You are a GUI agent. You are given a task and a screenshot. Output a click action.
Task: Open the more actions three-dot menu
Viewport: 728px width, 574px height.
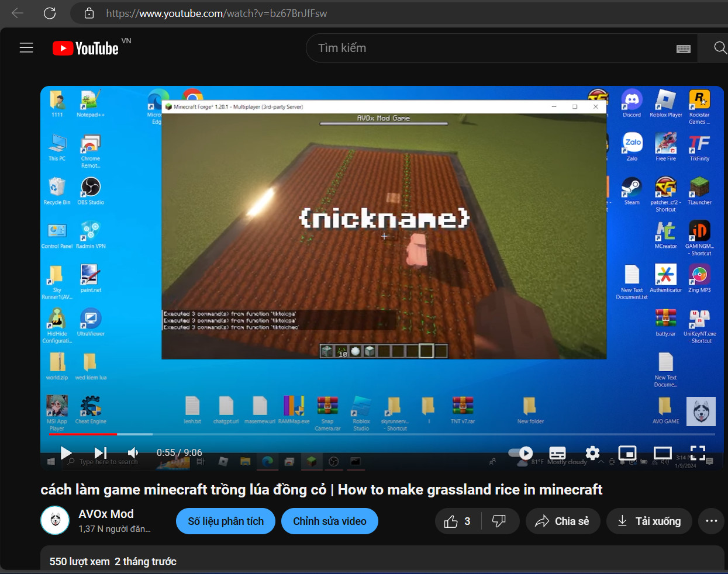tap(711, 521)
